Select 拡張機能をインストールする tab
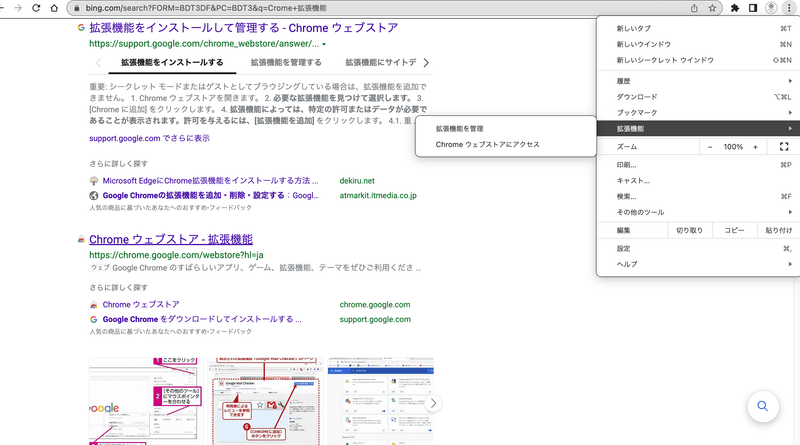This screenshot has width=800, height=445. coord(172,62)
